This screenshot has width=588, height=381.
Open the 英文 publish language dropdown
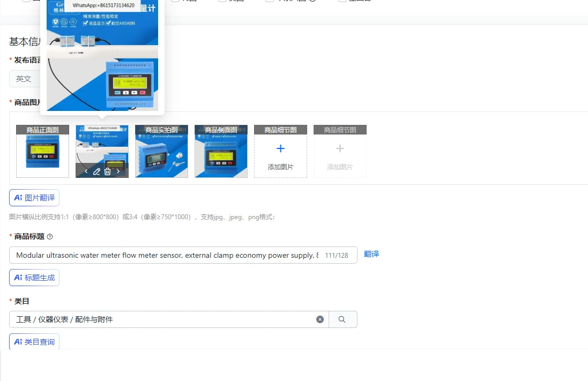click(x=25, y=79)
